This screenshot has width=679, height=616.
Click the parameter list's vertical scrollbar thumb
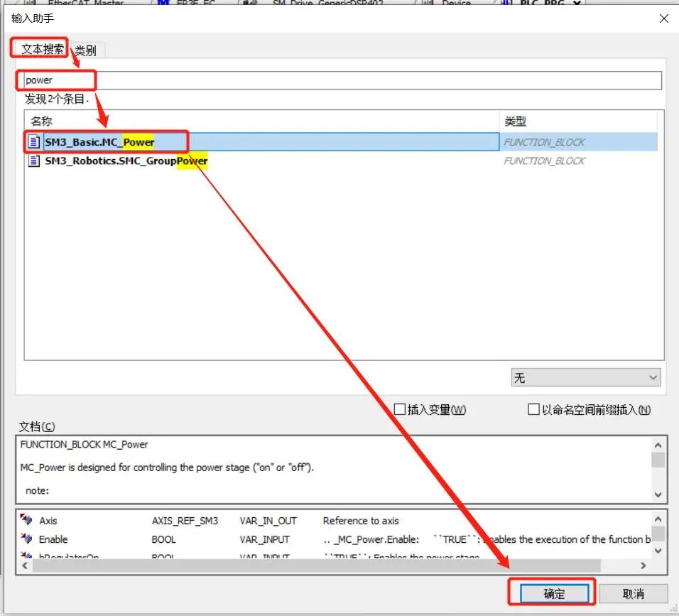(x=658, y=534)
